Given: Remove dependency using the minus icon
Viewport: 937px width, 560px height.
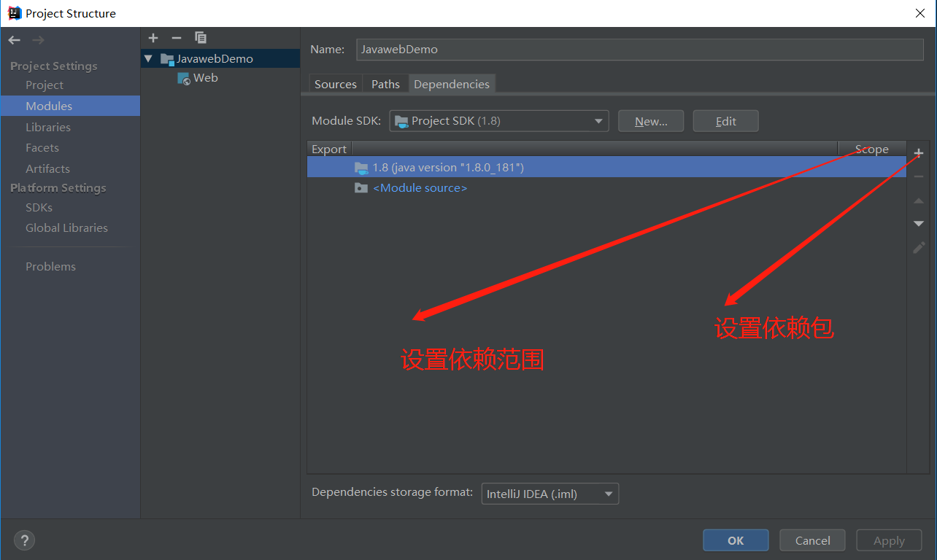Looking at the screenshot, I should point(919,176).
